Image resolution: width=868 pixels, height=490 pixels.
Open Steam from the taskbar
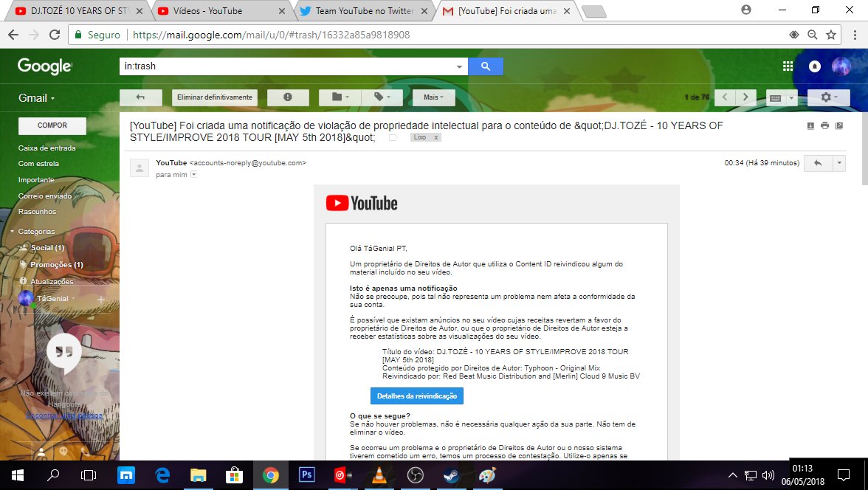point(451,475)
